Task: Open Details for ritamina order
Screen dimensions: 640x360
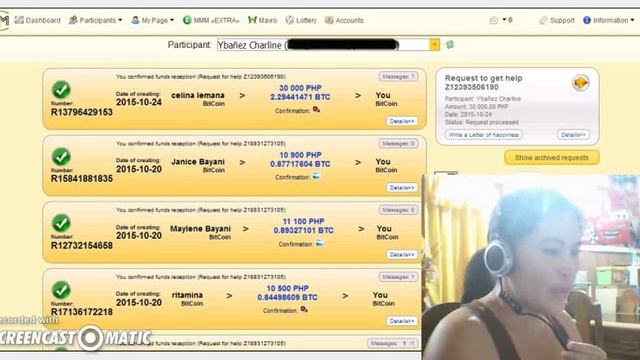Action: [402, 321]
